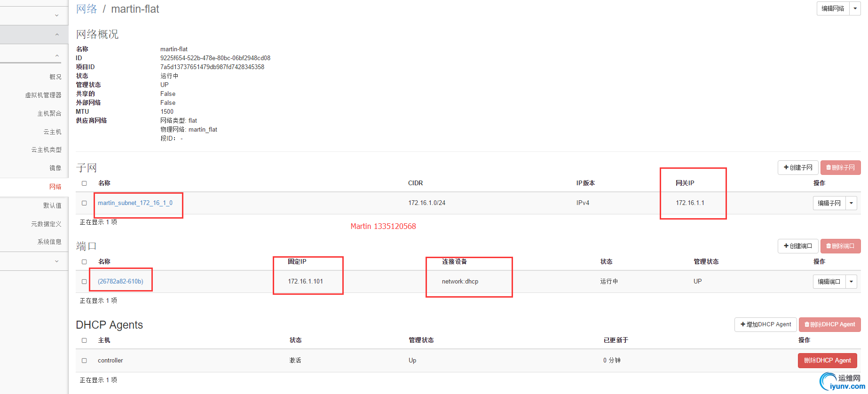Click 创建端口 button

(x=798, y=246)
